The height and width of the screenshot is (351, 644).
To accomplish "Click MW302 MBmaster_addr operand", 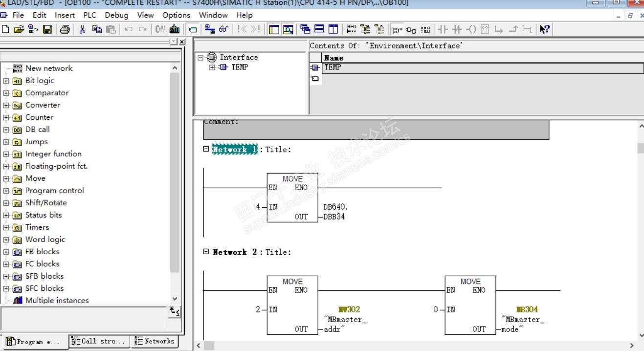I will click(x=345, y=319).
